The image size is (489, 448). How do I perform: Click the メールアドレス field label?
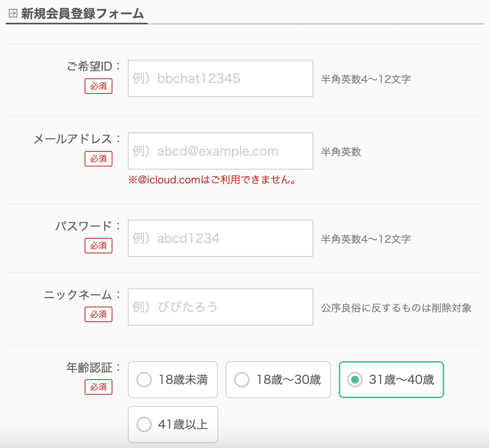click(x=73, y=139)
